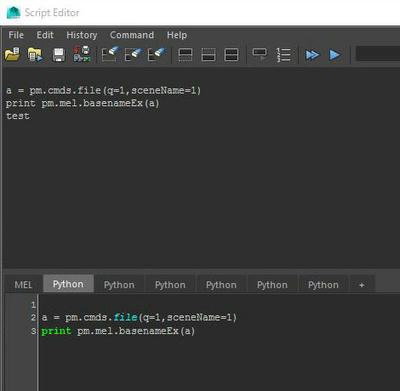The width and height of the screenshot is (400, 391).
Task: Toggle Echo All Commands icon
Action: (x=260, y=54)
